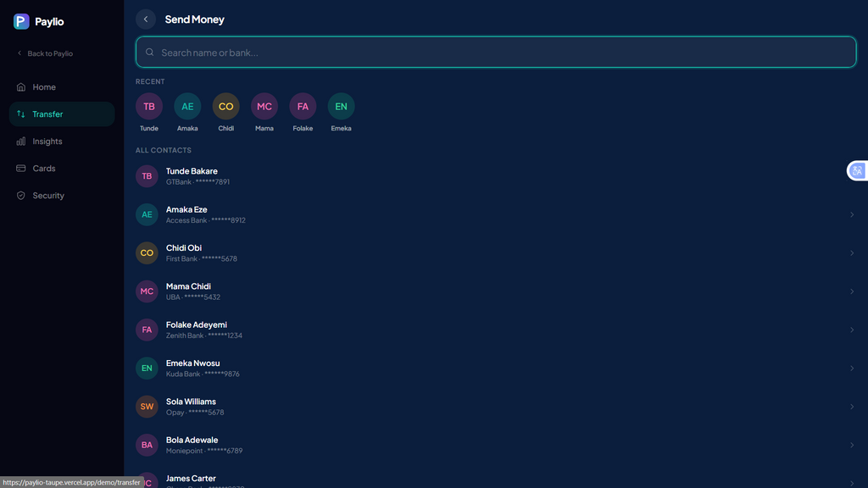This screenshot has width=868, height=488.
Task: Click the magnifier icon in the search bar
Action: click(x=149, y=52)
